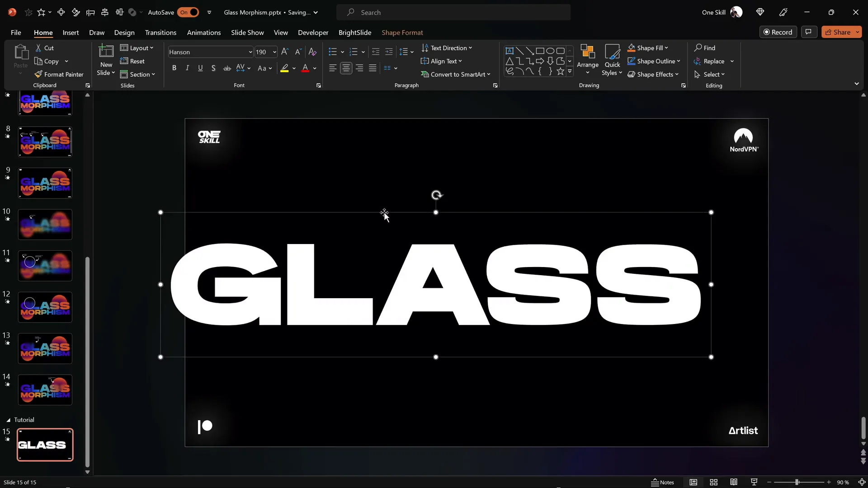
Task: Switch to Slide Sorter view
Action: [713, 482]
